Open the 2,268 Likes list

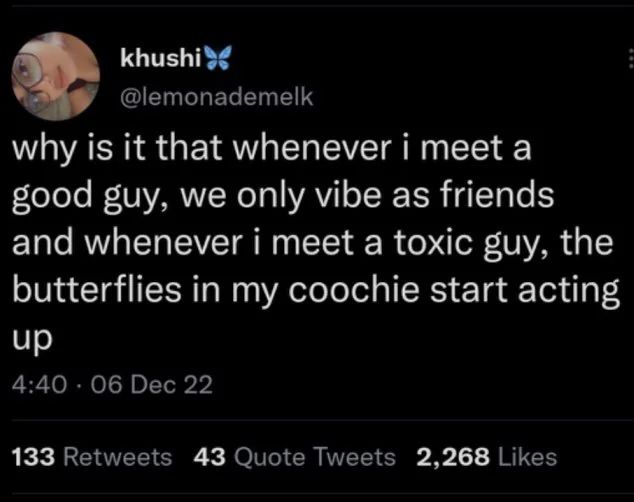point(487,457)
